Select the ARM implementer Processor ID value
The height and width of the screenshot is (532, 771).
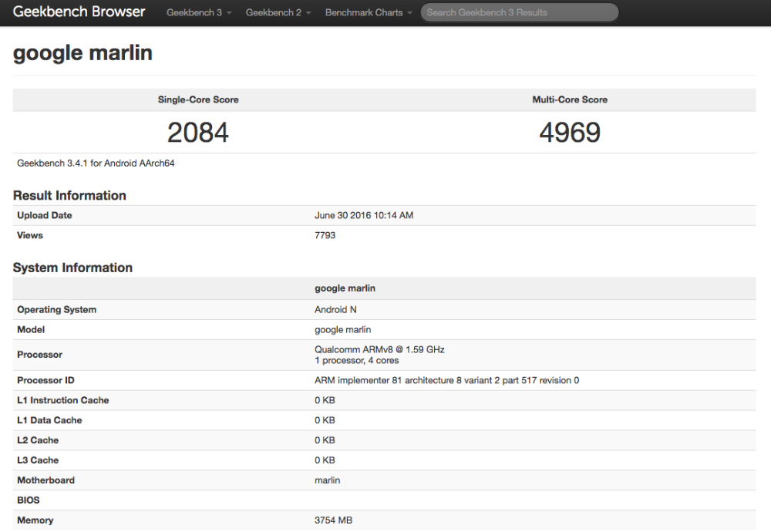coord(446,381)
